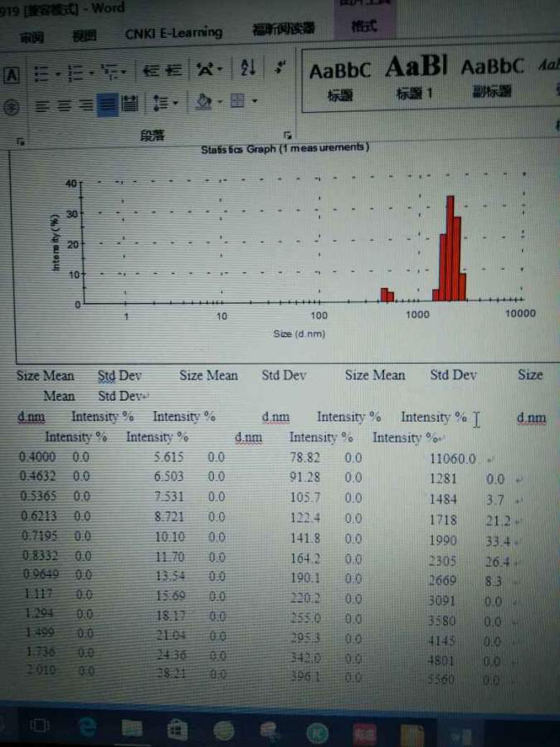This screenshot has width=560, height=747.
Task: Open Microsoft Store from the taskbar
Action: click(178, 730)
